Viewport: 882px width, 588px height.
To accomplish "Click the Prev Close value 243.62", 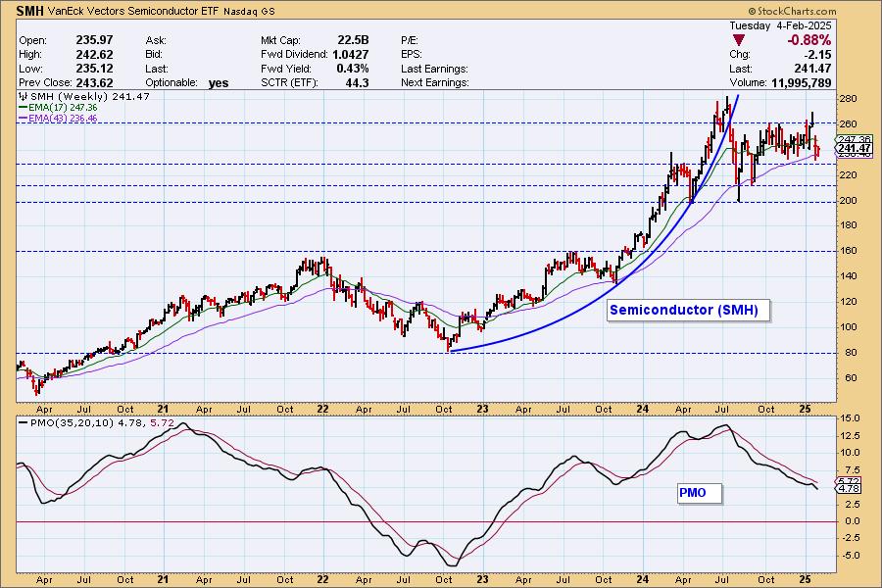I will (94, 82).
